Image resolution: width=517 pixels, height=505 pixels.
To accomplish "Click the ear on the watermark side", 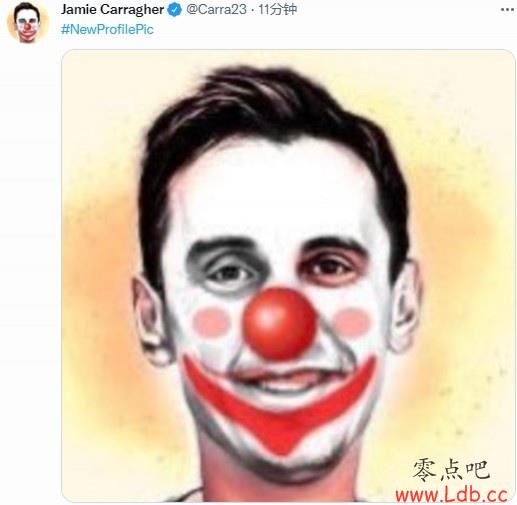I will pyautogui.click(x=405, y=305).
